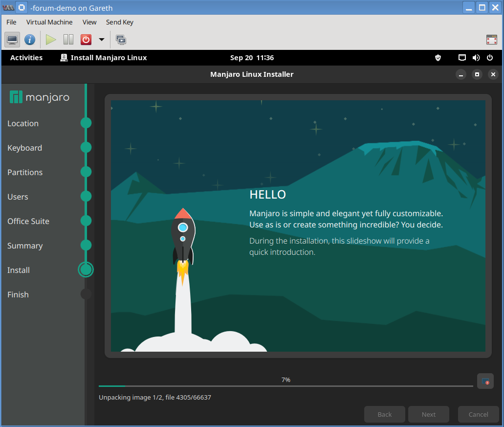The width and height of the screenshot is (504, 427).
Task: Open the volume control in the top bar
Action: click(x=476, y=58)
